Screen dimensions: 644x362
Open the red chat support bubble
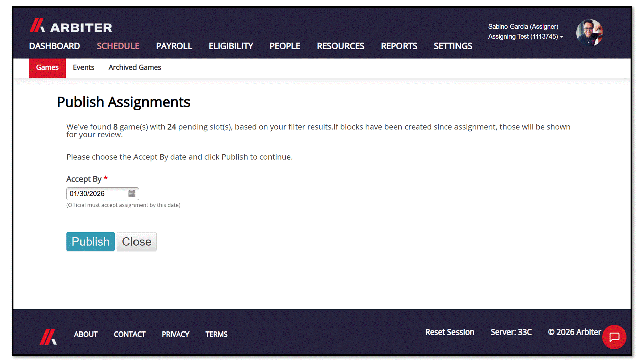[614, 337]
